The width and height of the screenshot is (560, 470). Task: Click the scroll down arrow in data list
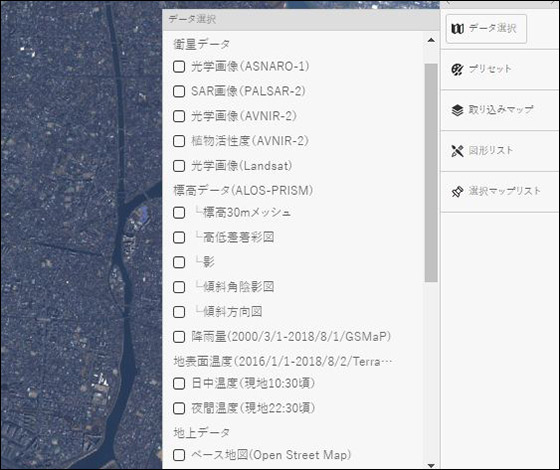(x=431, y=465)
